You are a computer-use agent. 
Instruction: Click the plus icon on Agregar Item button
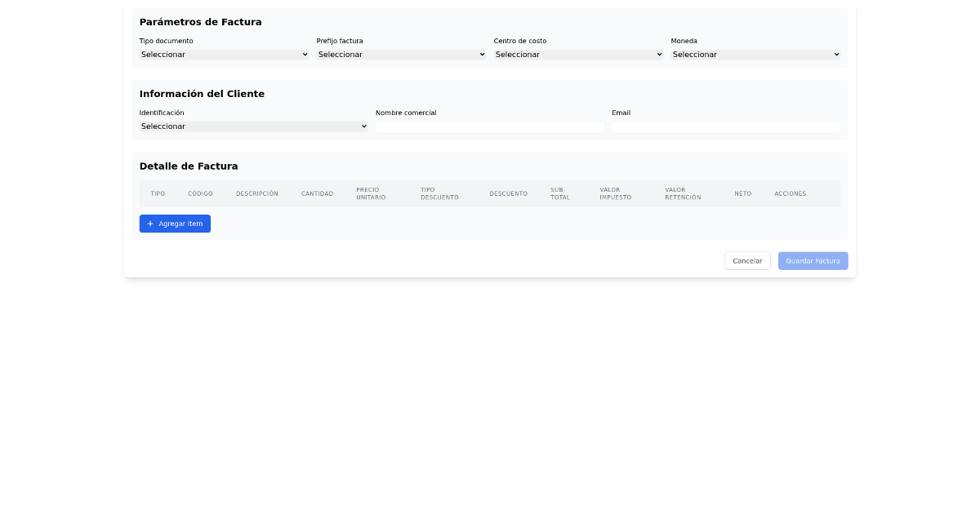pos(150,223)
